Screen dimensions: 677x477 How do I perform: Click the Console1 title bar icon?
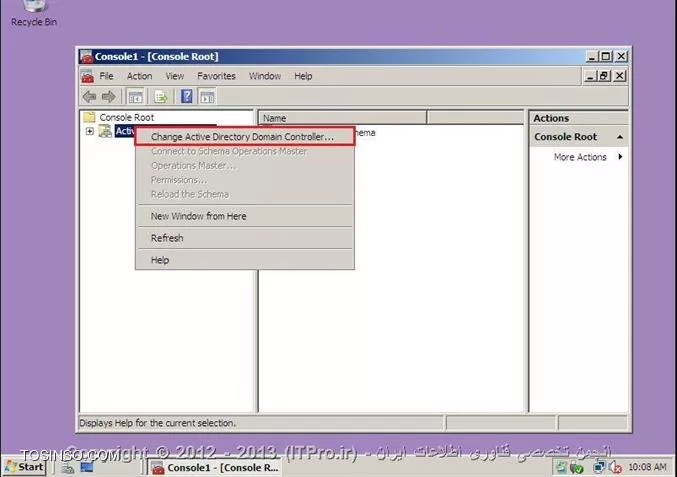point(86,57)
